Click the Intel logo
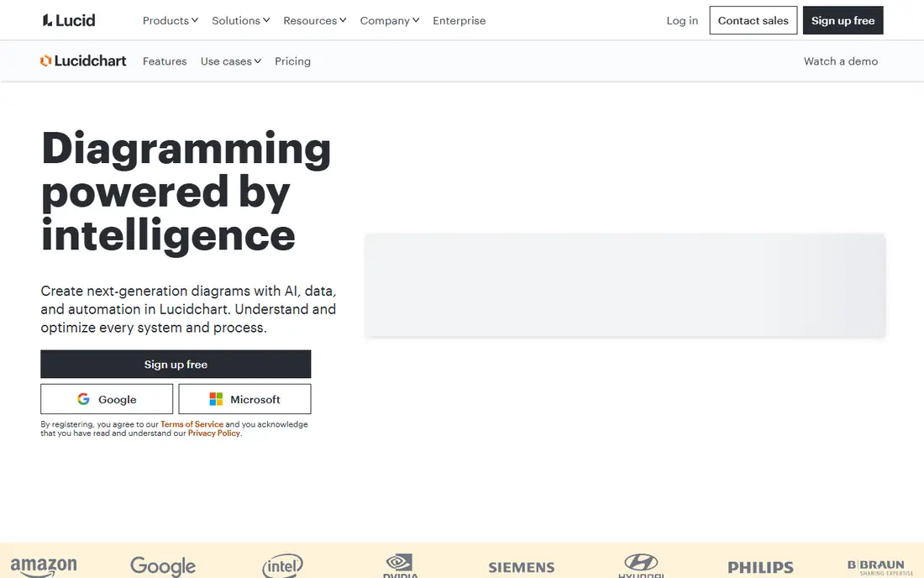The width and height of the screenshot is (924, 578). pos(282,565)
